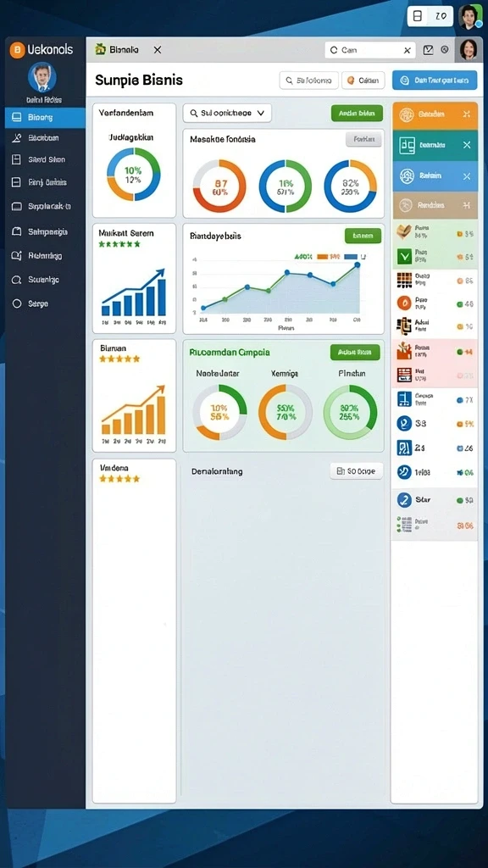Click the ZO box icon at top right

click(x=418, y=17)
